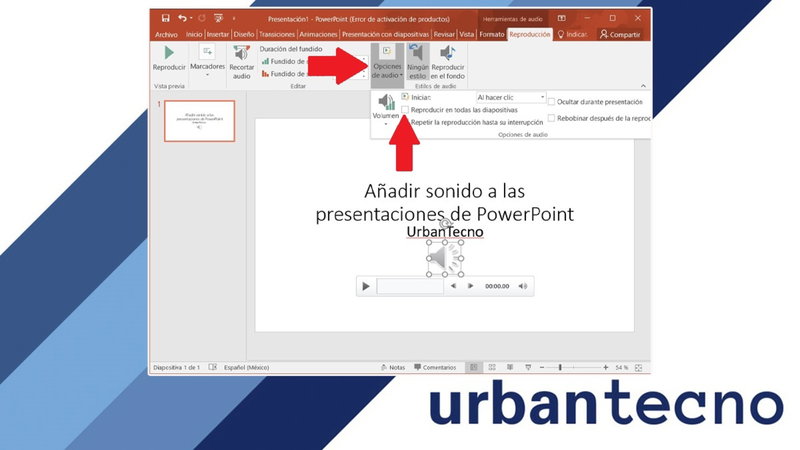The width and height of the screenshot is (800, 450).
Task: Click the Undo arrow icon
Action: coord(182,18)
